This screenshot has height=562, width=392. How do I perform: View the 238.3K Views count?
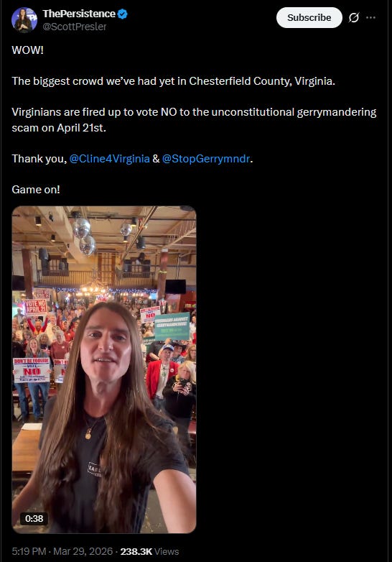[149, 551]
